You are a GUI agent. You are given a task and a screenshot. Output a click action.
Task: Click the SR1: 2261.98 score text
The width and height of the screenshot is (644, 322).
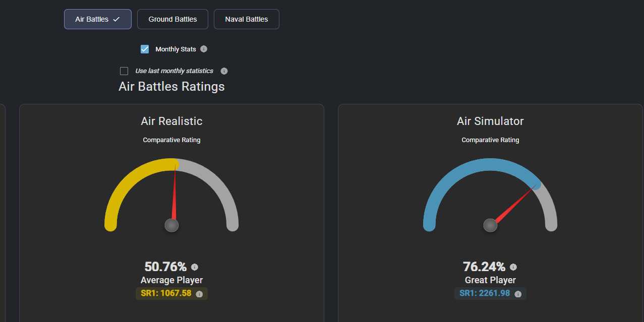[x=485, y=293]
